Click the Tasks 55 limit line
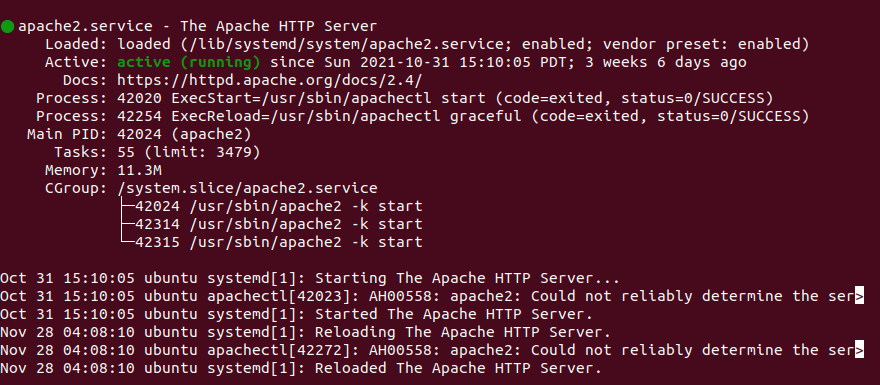 [189, 152]
